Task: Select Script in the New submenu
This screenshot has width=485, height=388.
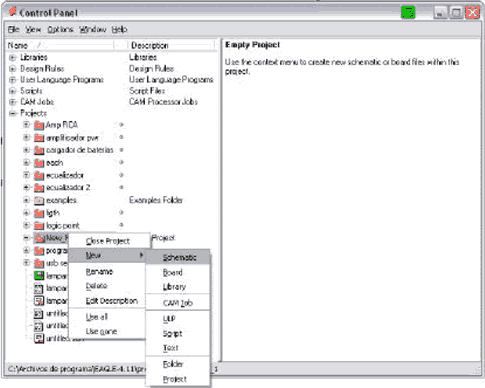Action: point(178,333)
